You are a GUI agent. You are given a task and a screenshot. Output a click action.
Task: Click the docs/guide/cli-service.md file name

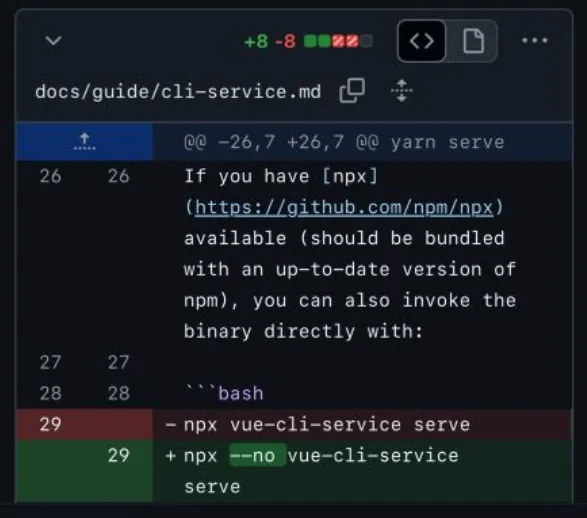[x=178, y=92]
